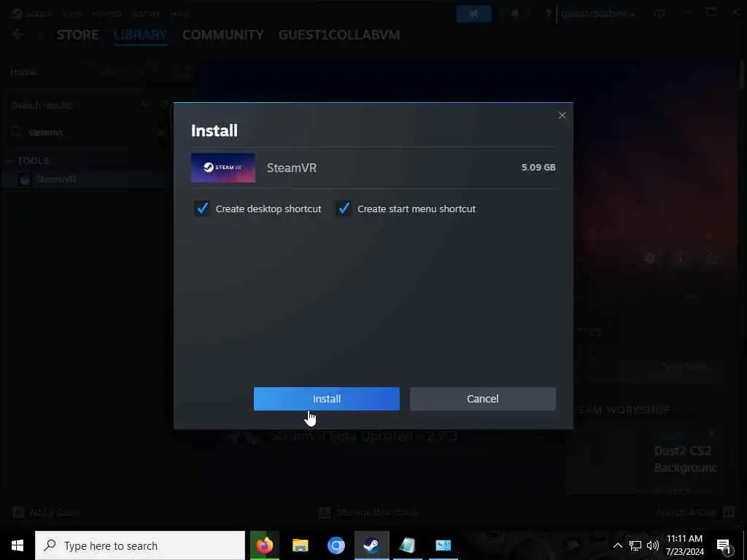Click the SteamVR banner thumbnail
This screenshot has height=560, width=747.
[223, 168]
